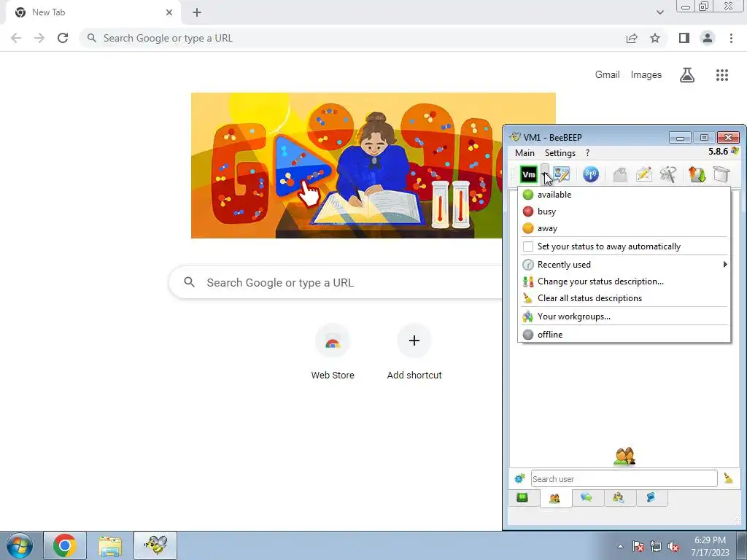This screenshot has width=747, height=560.
Task: Open Your workgroups dialog
Action: pos(624,316)
